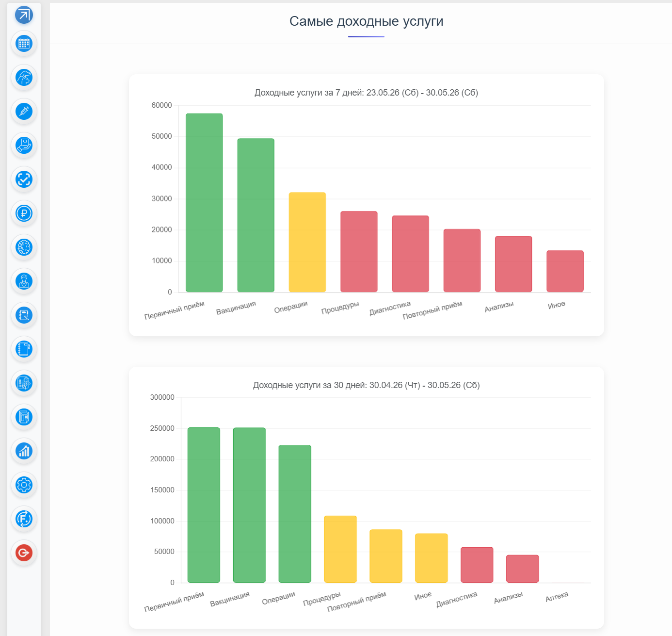
Task: Click the ruble currency icon
Action: (24, 213)
